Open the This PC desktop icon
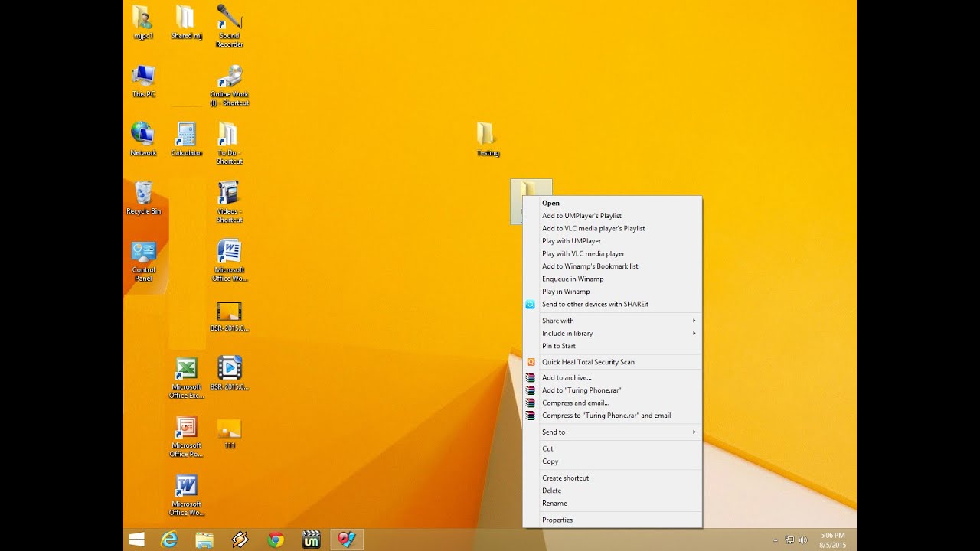980x551 pixels. coord(143,80)
